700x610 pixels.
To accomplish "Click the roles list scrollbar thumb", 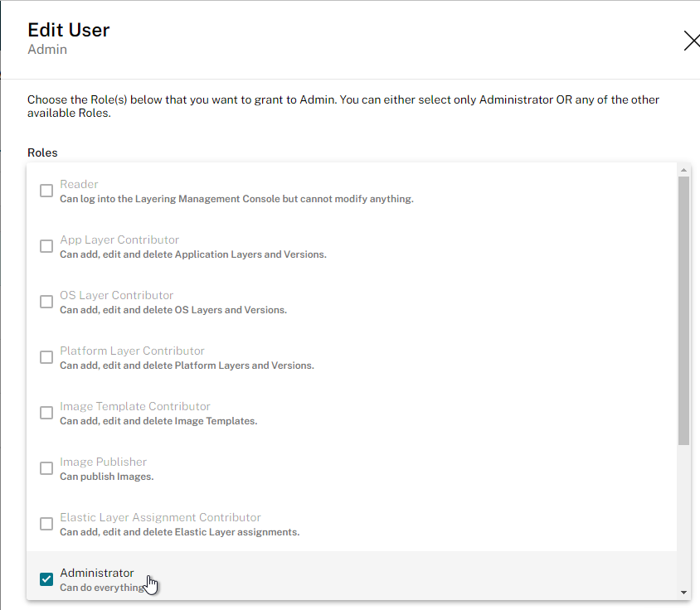I will [683, 311].
